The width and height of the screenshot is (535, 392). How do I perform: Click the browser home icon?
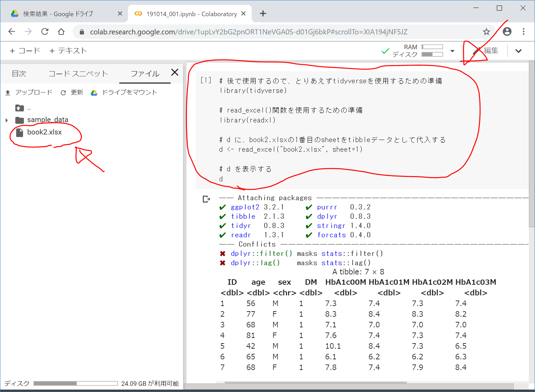click(x=61, y=32)
